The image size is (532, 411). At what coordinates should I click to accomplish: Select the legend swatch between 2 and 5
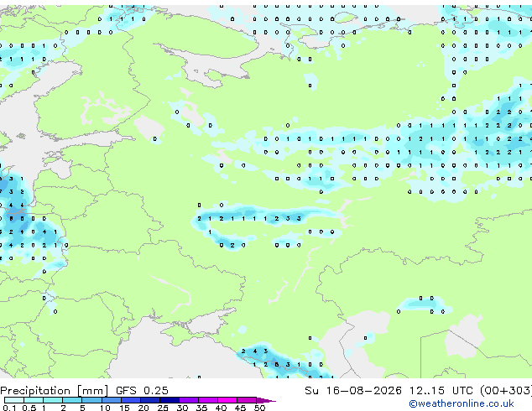(72, 400)
